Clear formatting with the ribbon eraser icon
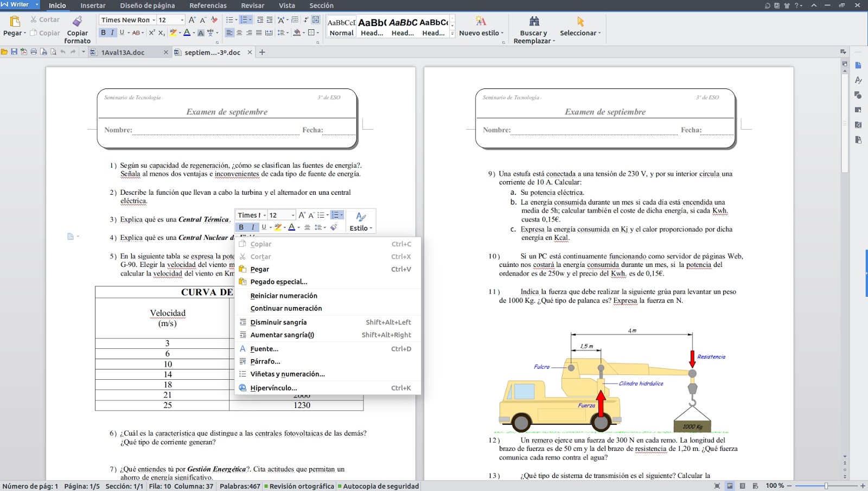 [x=214, y=20]
